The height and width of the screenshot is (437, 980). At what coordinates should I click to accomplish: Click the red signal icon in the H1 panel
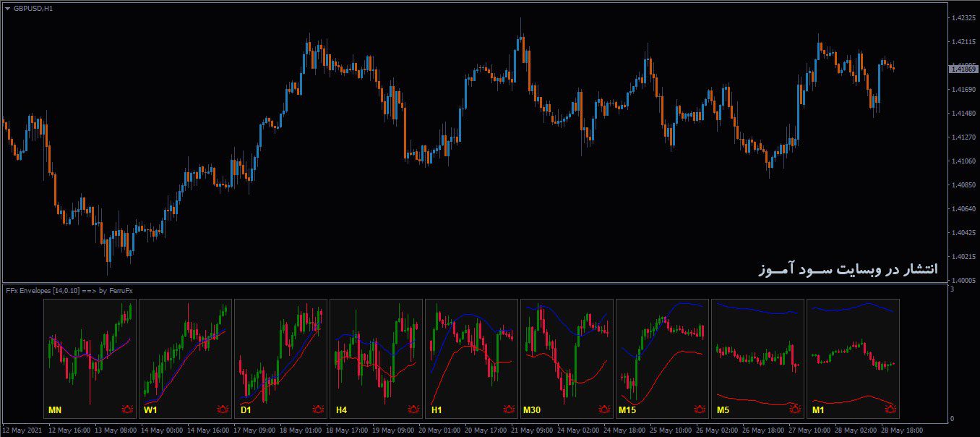pos(510,410)
